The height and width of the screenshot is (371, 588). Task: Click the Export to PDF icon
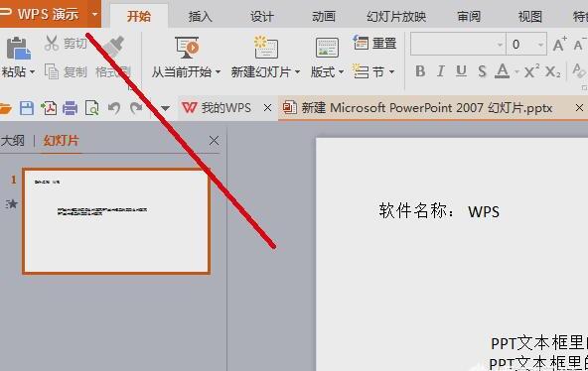click(x=49, y=108)
